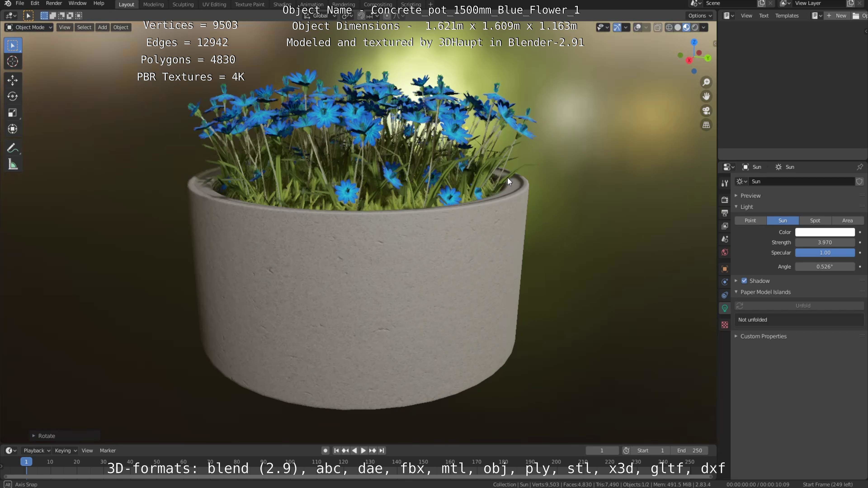Open Active Tool and Workspace settings tab

click(724, 183)
